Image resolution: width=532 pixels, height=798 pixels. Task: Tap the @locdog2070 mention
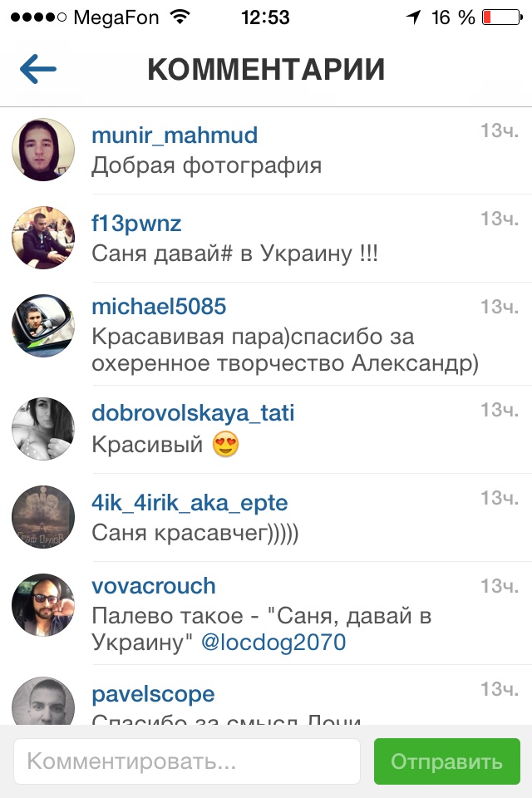(x=273, y=643)
